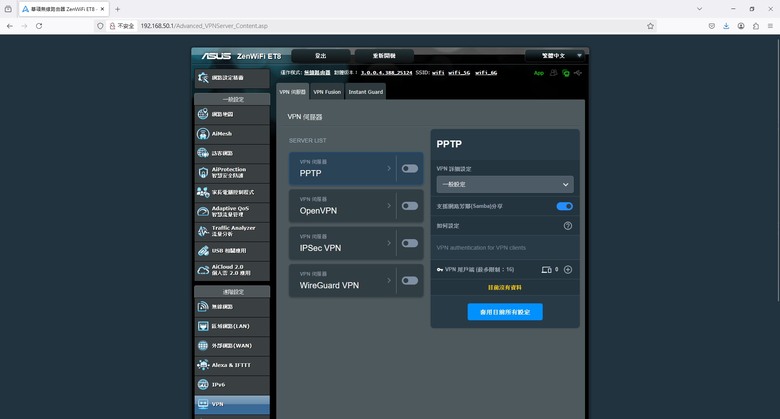
Task: Open the wifi_5G SSID link
Action: 459,73
